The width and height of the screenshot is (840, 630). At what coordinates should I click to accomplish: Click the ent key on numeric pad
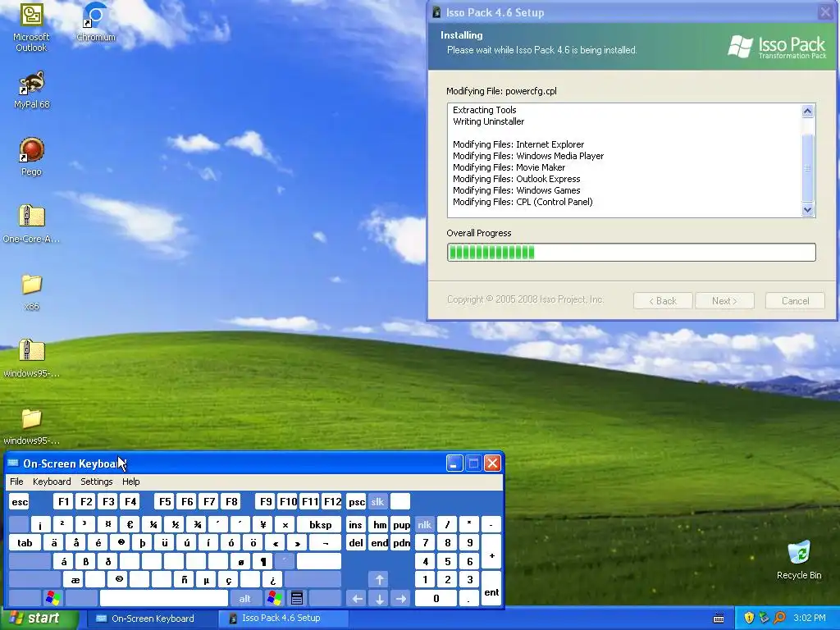click(491, 589)
